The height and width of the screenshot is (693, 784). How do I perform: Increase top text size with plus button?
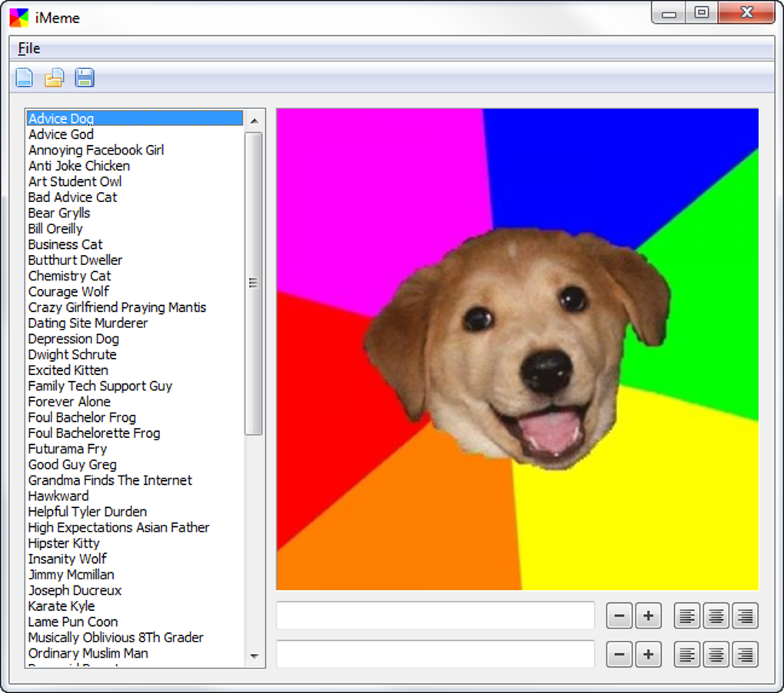[x=648, y=615]
